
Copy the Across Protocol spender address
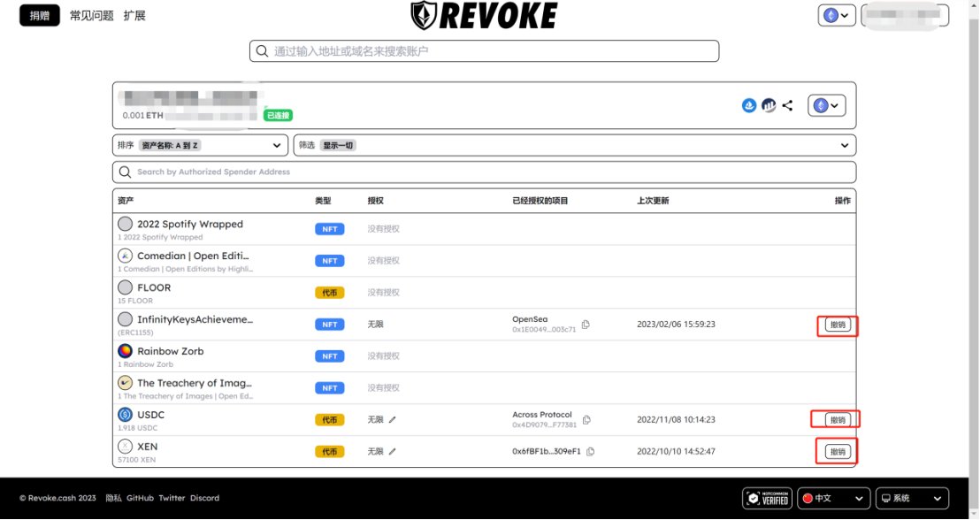(x=586, y=419)
